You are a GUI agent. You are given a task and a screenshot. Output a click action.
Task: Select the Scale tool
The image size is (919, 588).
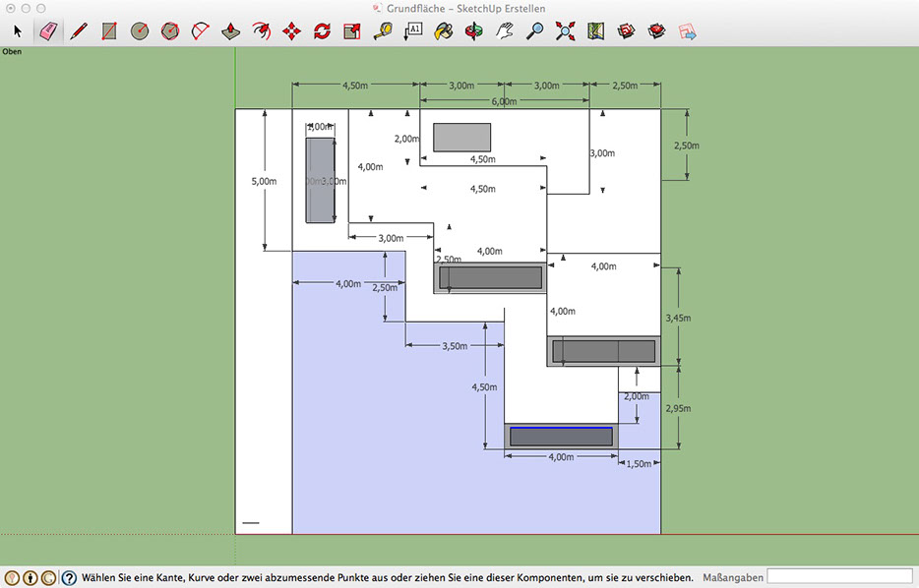point(352,31)
